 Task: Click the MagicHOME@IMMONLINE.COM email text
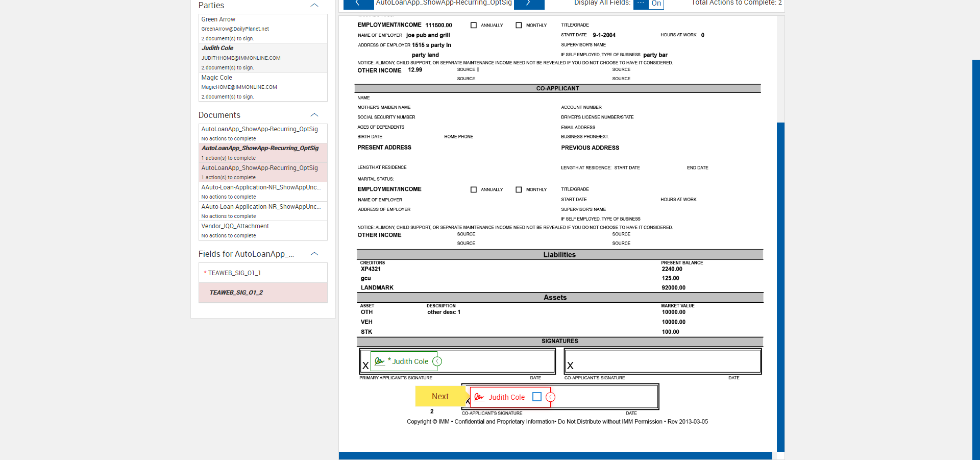click(x=239, y=87)
